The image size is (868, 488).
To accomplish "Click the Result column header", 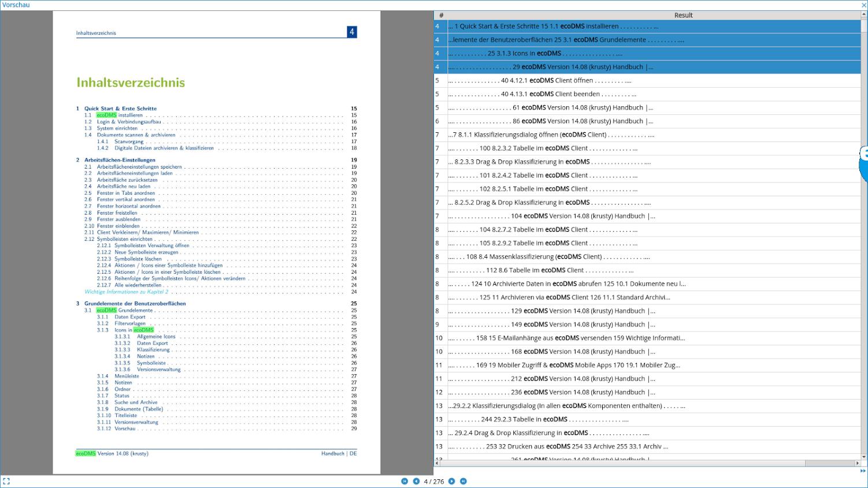I will [x=683, y=15].
